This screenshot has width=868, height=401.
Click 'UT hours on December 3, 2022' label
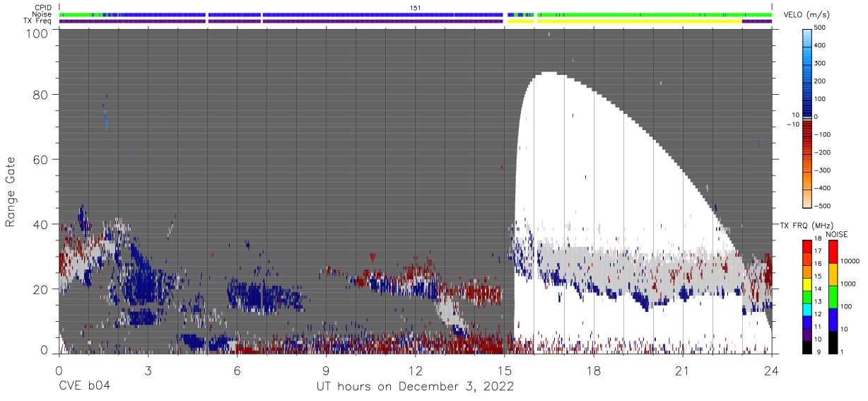[x=414, y=386]
